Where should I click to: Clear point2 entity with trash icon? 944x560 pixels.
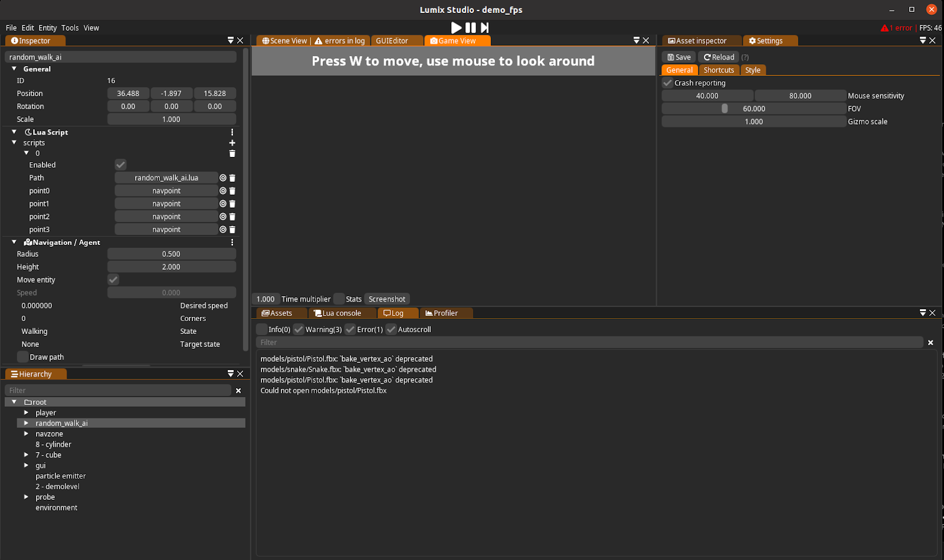click(x=232, y=217)
